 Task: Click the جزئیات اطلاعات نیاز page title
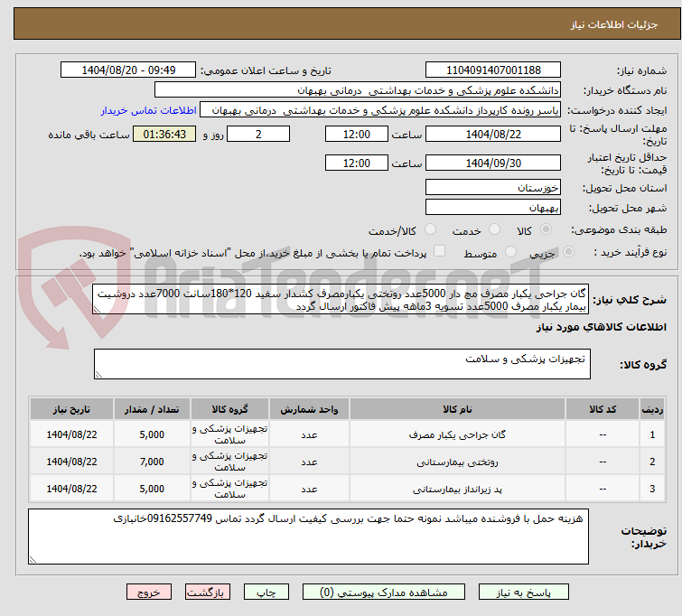pos(613,24)
